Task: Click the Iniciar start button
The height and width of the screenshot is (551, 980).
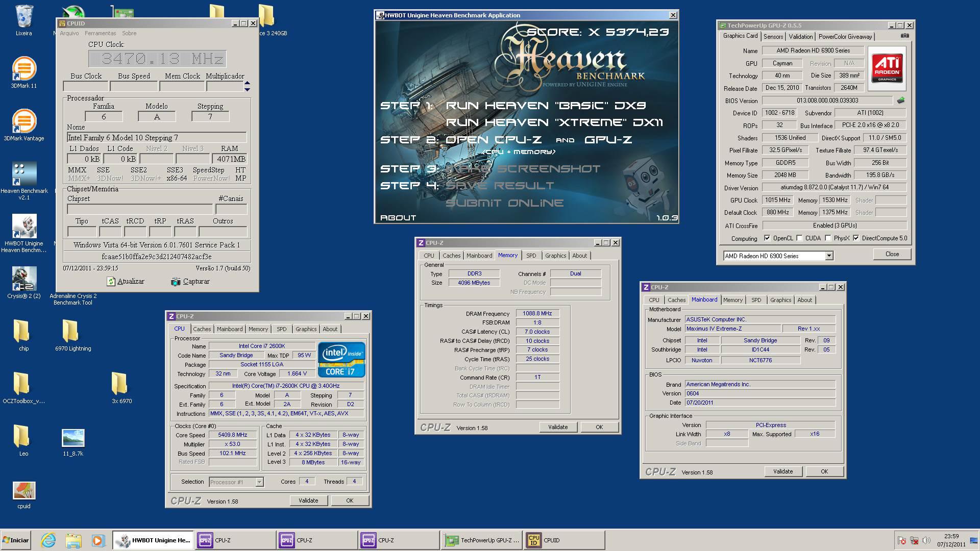Action: pyautogui.click(x=16, y=540)
